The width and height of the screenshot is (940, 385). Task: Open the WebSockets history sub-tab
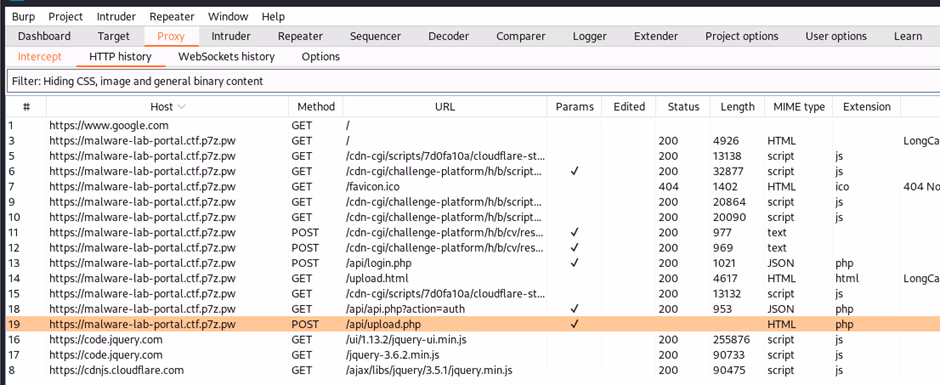click(x=227, y=57)
